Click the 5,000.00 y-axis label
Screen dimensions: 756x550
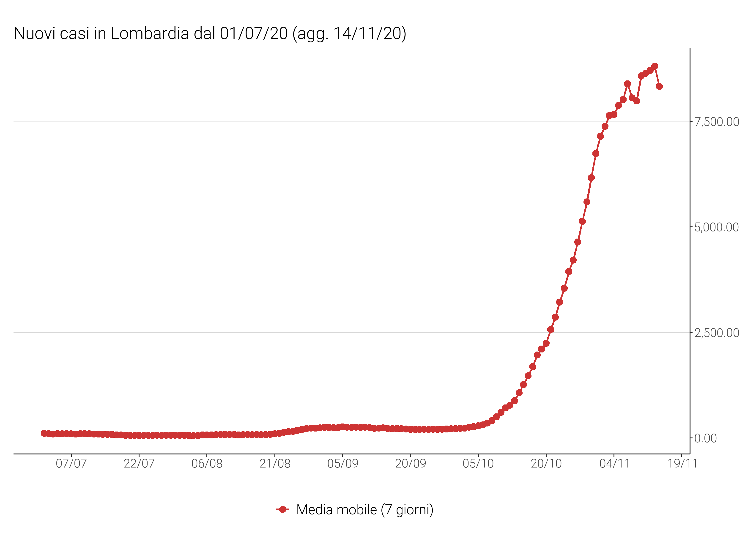pos(717,228)
